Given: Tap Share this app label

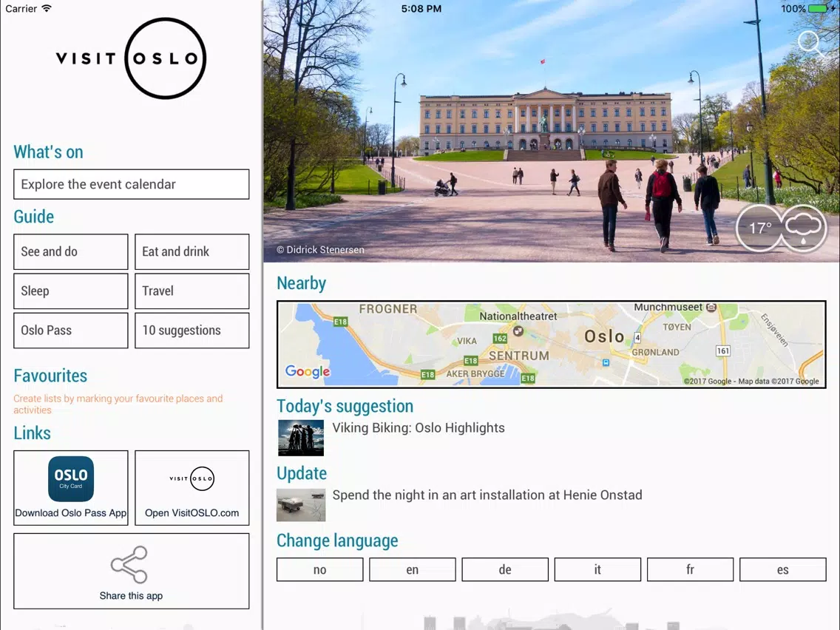Looking at the screenshot, I should [x=132, y=596].
